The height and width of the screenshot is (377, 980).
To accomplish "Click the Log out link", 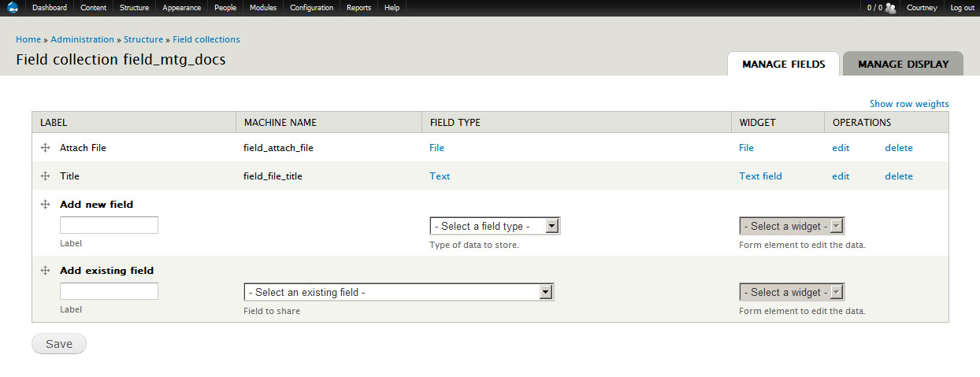I will point(962,8).
